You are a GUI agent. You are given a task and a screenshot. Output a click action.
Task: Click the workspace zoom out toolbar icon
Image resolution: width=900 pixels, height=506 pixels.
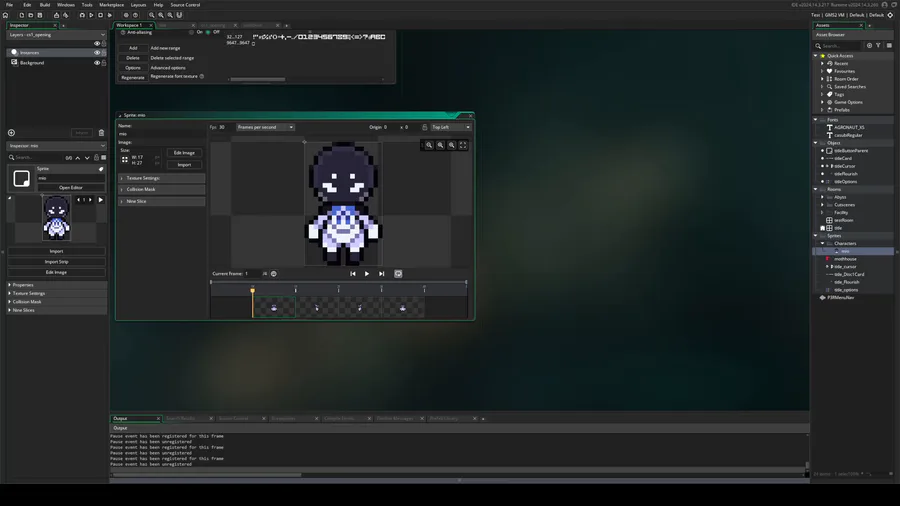(x=152, y=15)
